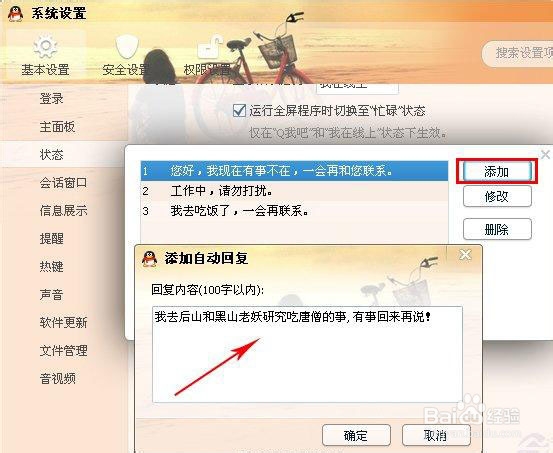Open the 权限设置 lock icon tab

click(208, 56)
